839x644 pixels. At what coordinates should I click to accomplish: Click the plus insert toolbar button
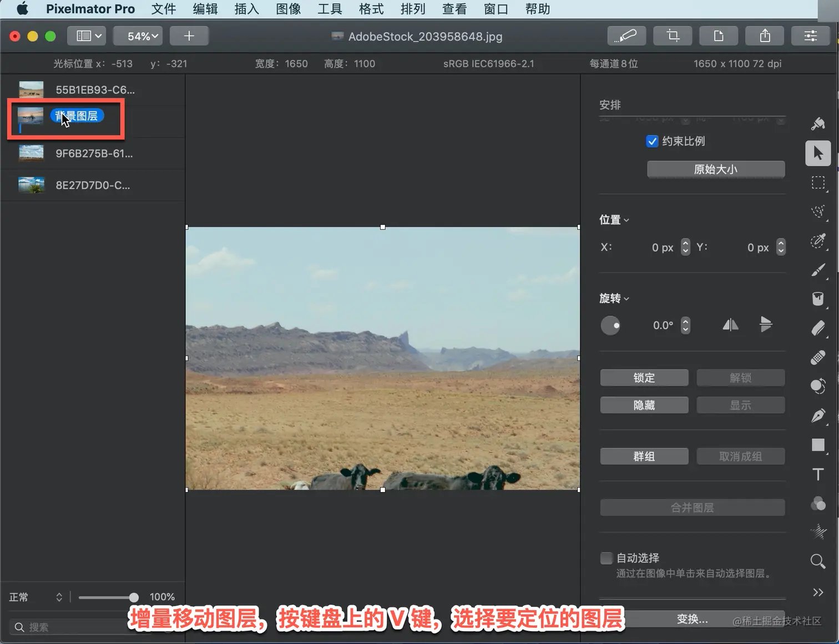click(x=189, y=36)
